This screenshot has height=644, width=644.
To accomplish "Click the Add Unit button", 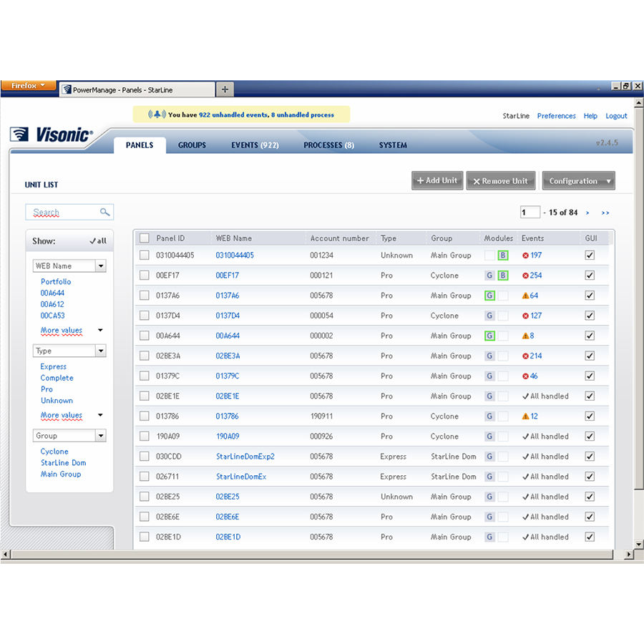I will 437,181.
